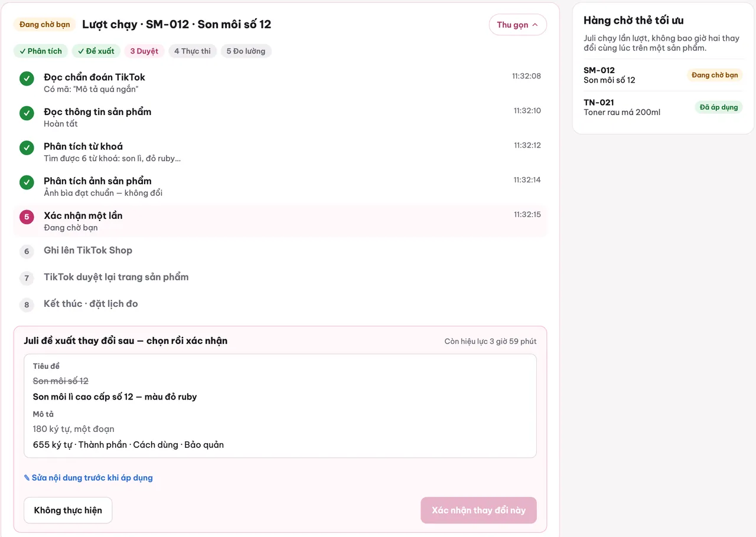Click the Đang chờ bạn badge in the header
756x537 pixels.
[44, 25]
